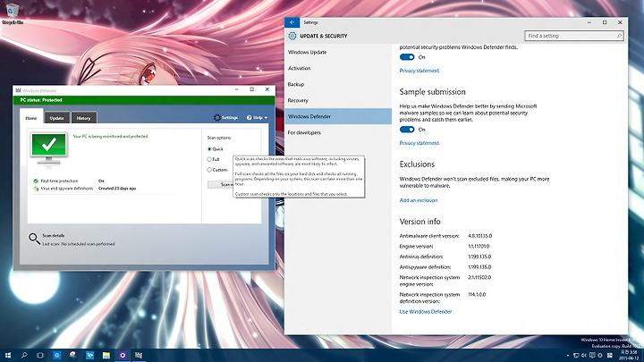Click the Settings back arrow button
This screenshot has width=644, height=362.
pos(292,22)
